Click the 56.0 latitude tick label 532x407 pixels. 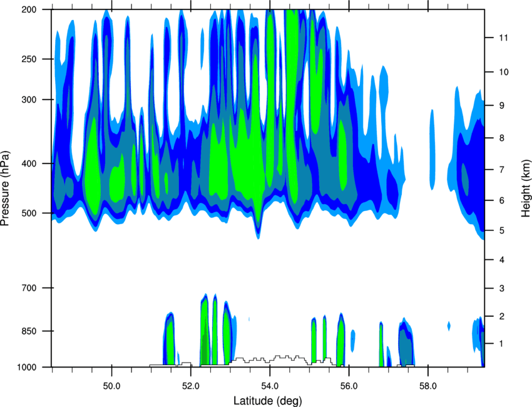349,386
